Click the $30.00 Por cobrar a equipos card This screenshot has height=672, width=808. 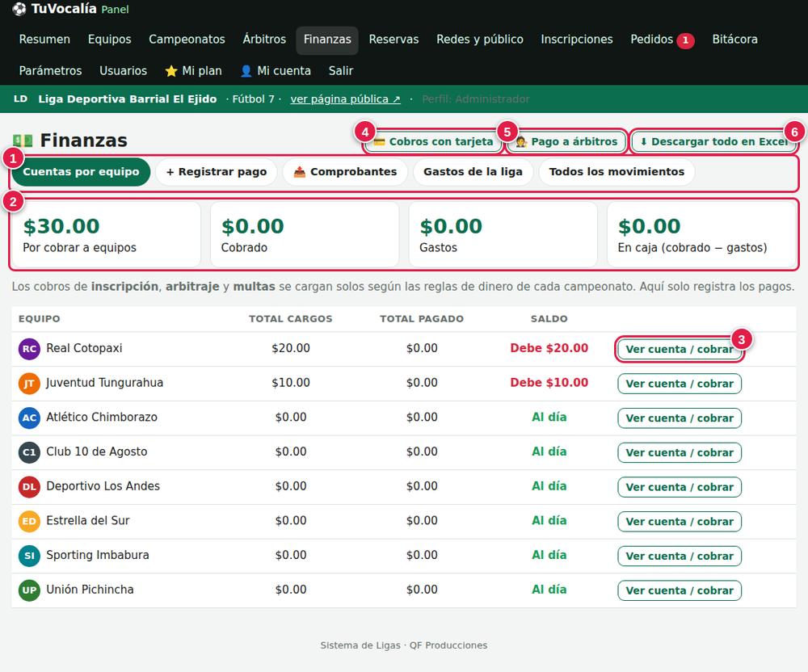(x=106, y=234)
